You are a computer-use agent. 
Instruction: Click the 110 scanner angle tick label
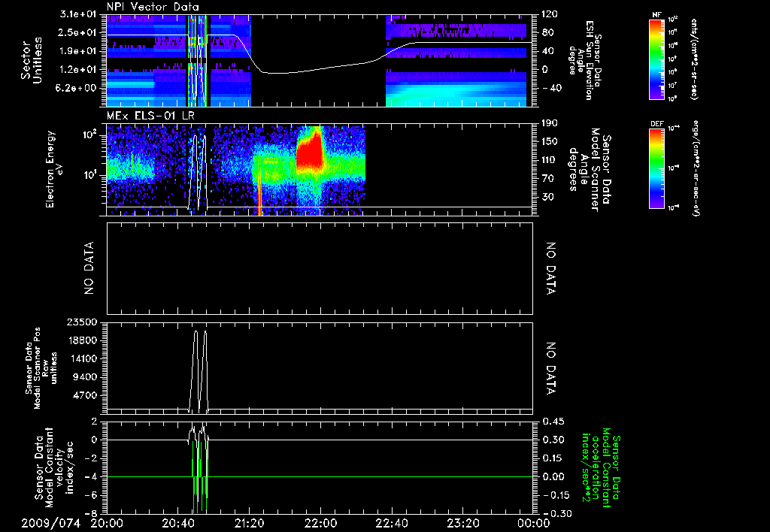click(549, 160)
